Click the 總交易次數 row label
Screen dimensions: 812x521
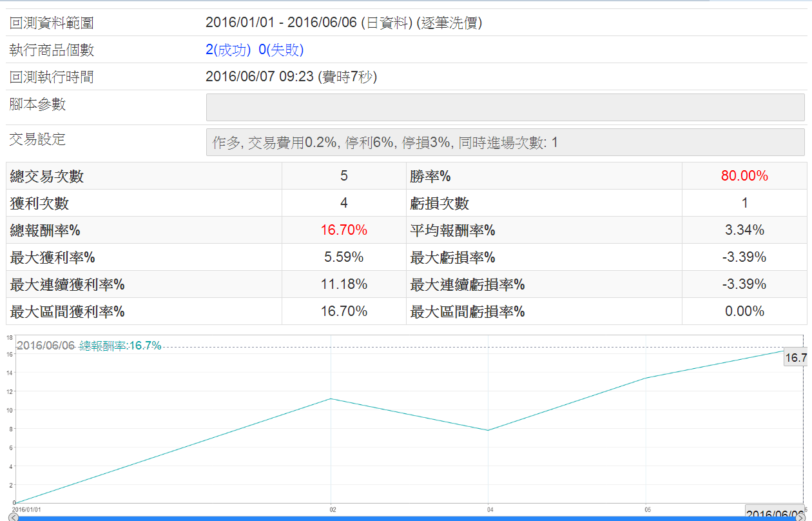click(x=46, y=176)
